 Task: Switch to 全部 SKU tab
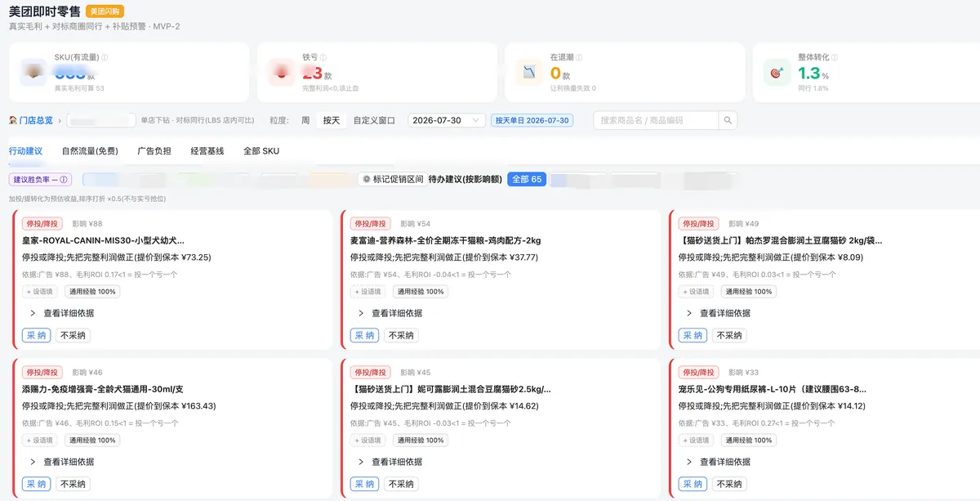(x=261, y=151)
